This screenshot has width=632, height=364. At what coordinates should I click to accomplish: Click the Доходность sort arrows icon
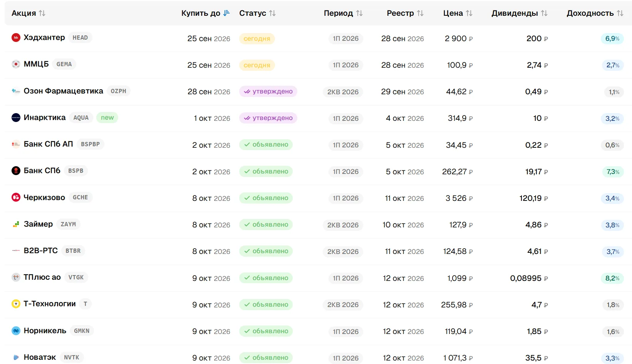coord(620,13)
